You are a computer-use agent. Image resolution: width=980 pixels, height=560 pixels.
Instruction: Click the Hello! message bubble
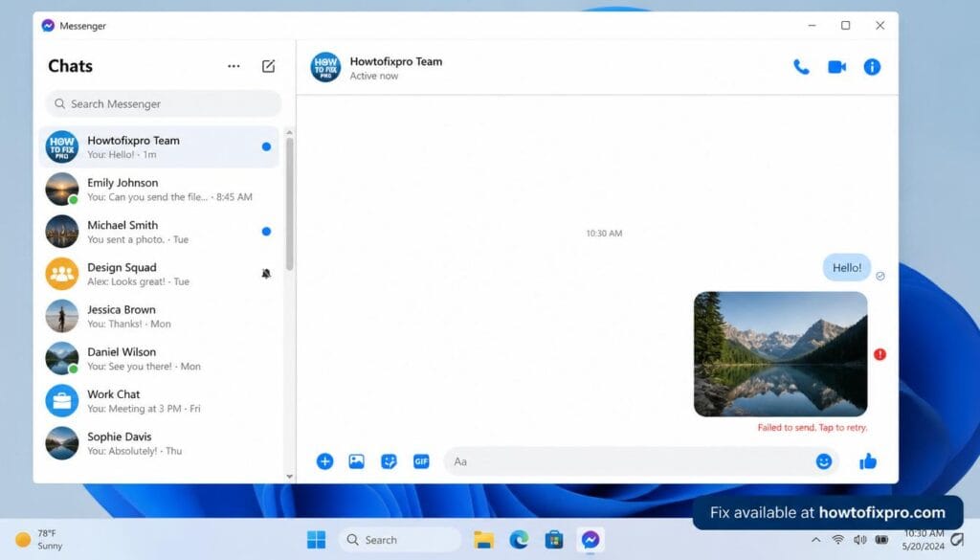coord(847,267)
